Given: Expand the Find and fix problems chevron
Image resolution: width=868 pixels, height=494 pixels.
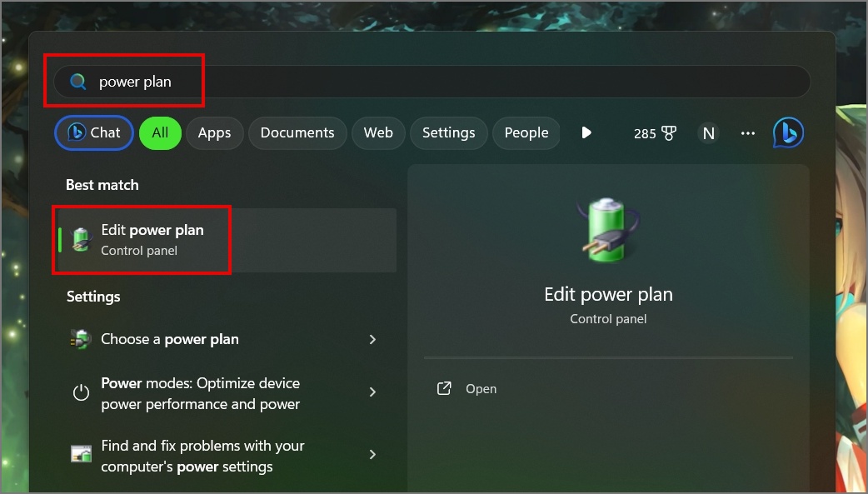Looking at the screenshot, I should tap(372, 455).
